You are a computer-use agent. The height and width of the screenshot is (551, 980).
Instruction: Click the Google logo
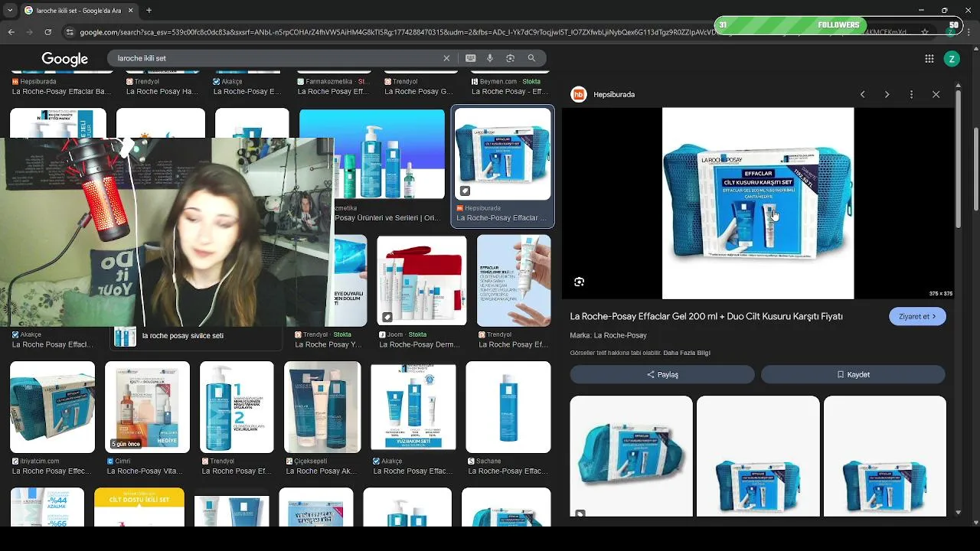[64, 59]
